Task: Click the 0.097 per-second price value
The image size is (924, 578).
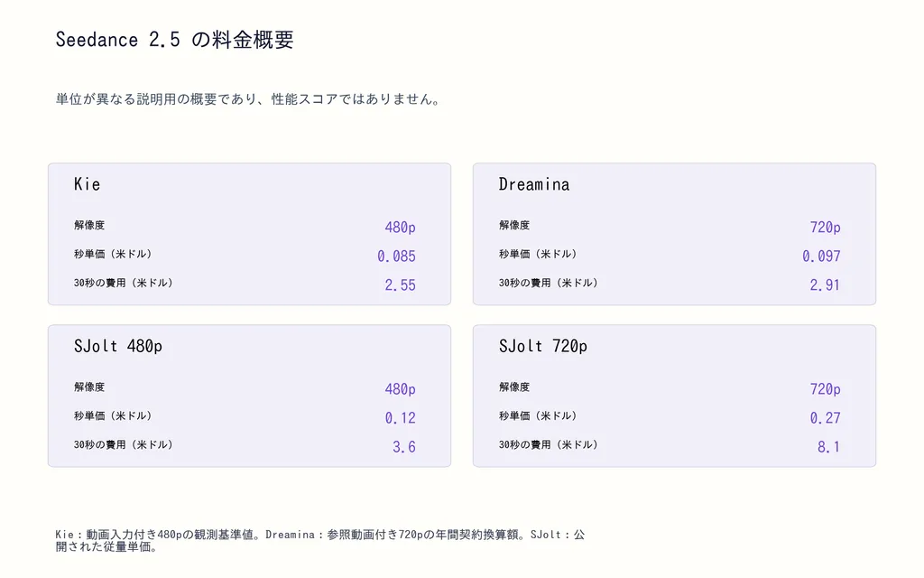Action: [821, 256]
